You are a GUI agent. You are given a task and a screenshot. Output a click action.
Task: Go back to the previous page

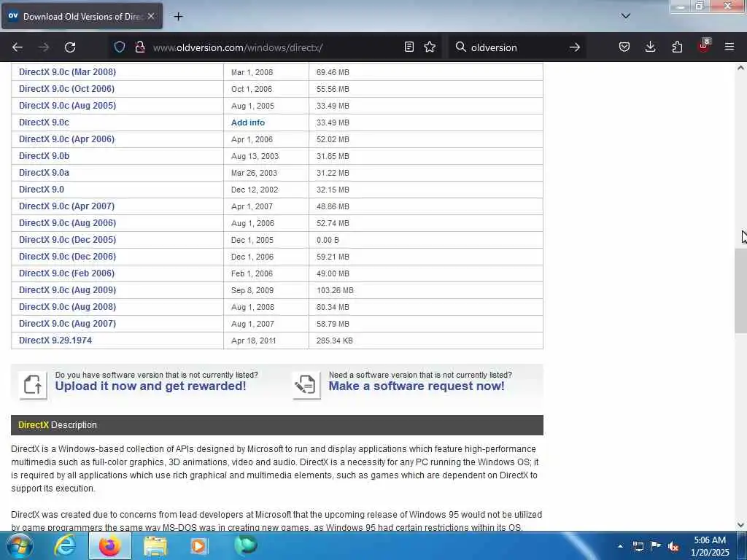click(x=18, y=47)
